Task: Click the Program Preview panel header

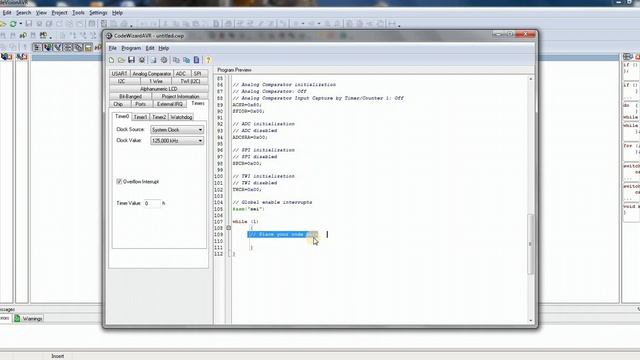Action: (234, 70)
